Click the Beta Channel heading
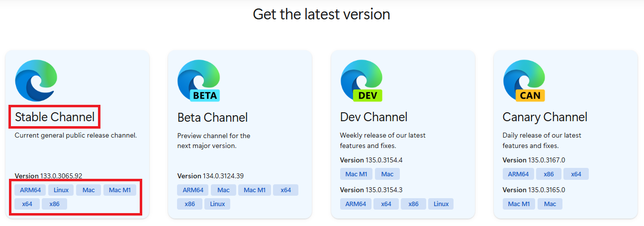 (212, 117)
